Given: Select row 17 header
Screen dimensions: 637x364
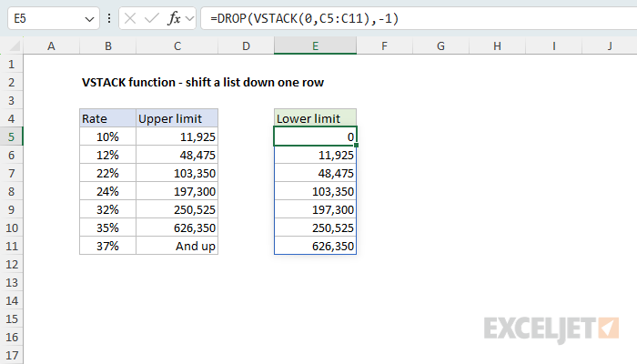Looking at the screenshot, I should [11, 356].
